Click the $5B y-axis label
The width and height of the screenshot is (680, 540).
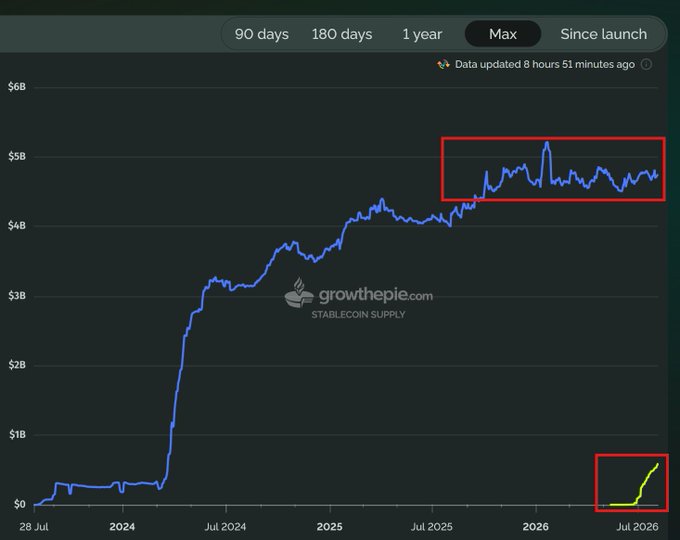(17, 156)
